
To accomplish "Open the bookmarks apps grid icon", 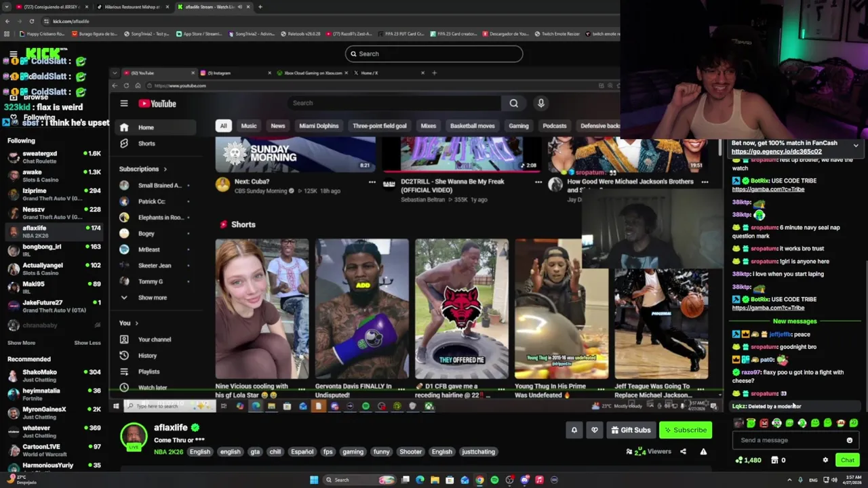I will [x=7, y=33].
